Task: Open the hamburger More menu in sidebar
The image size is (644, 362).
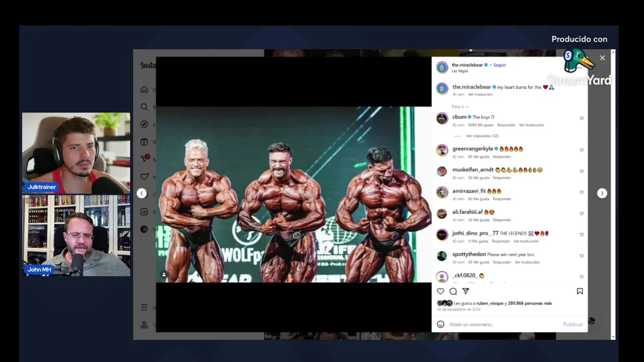Action: pyautogui.click(x=144, y=307)
